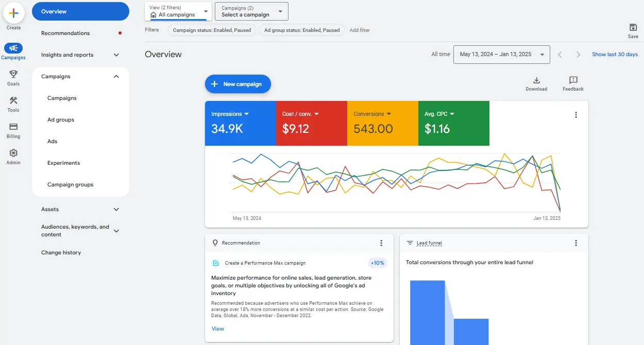Click the Add filter button
644x345 pixels.
tap(360, 30)
